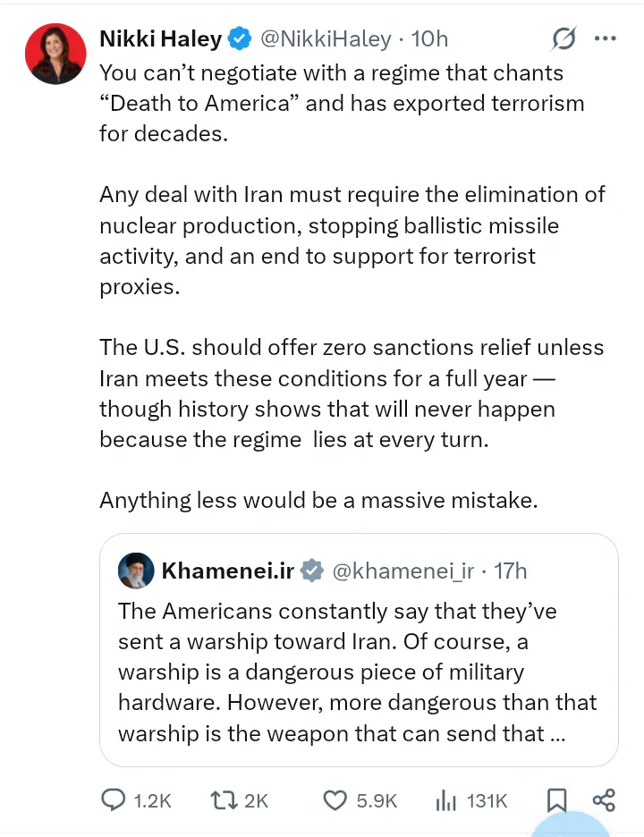This screenshot has height=837, width=644.
Task: Click the 10h timestamp on the tweet
Action: point(430,39)
